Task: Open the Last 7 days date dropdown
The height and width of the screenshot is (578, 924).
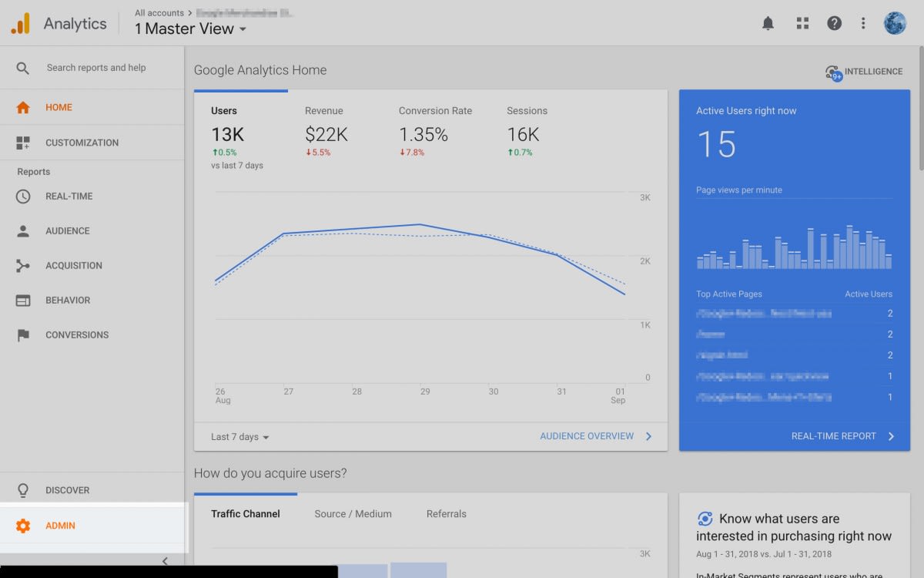Action: [x=240, y=437]
